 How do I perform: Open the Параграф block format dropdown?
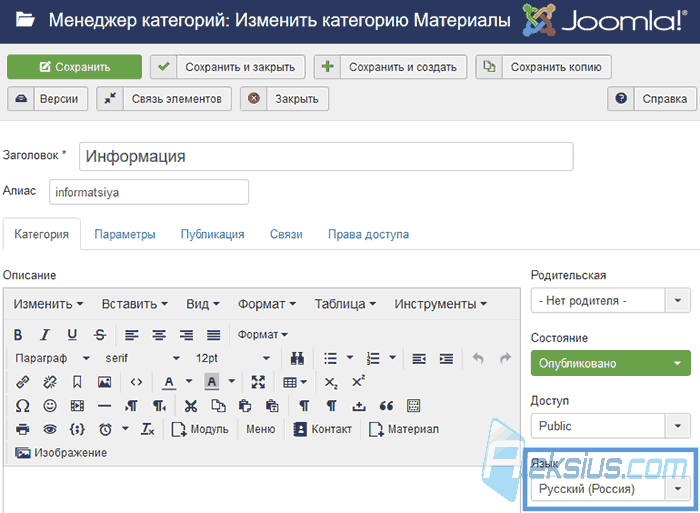pos(52,358)
